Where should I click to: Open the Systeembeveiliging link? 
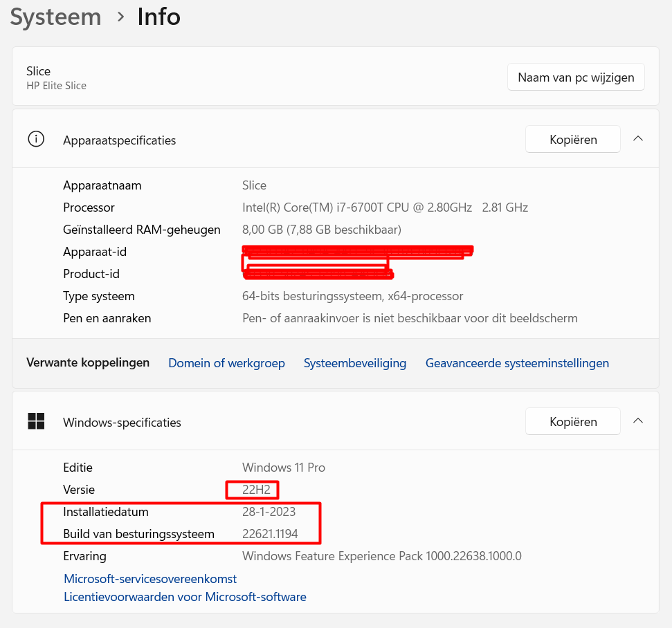pos(354,363)
